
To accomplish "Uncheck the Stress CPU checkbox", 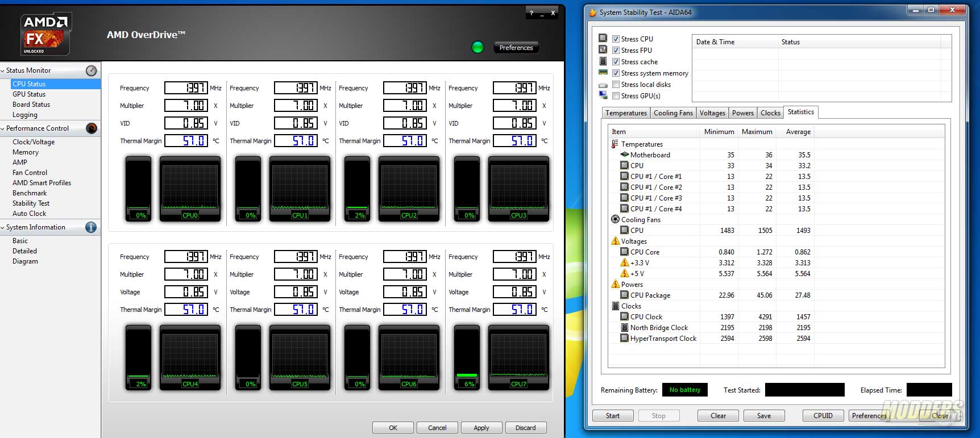I will (x=616, y=39).
